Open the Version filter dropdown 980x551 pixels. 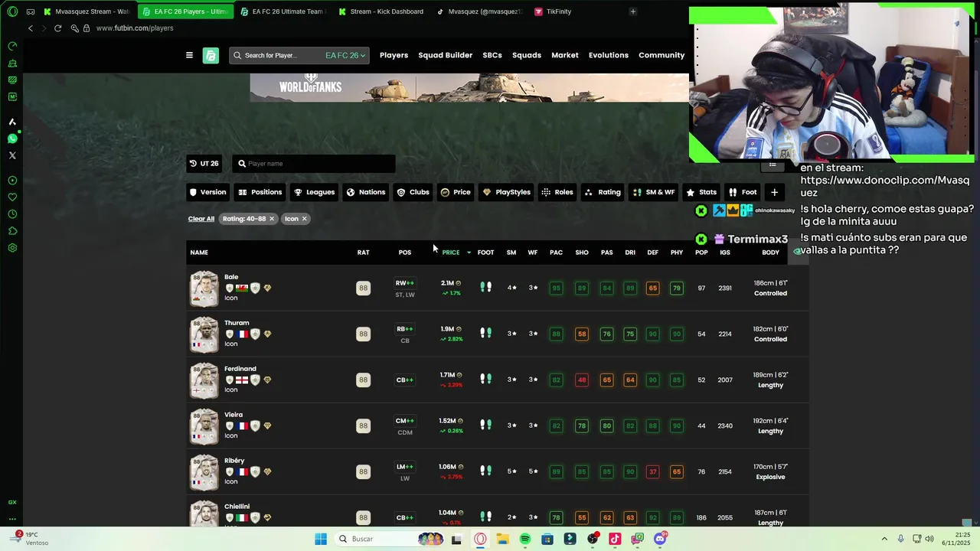click(208, 192)
